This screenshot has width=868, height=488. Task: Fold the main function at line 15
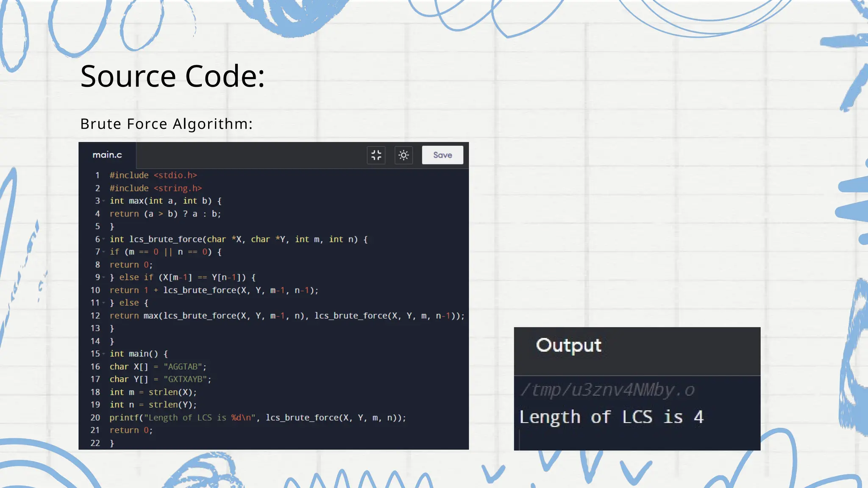pyautogui.click(x=103, y=354)
